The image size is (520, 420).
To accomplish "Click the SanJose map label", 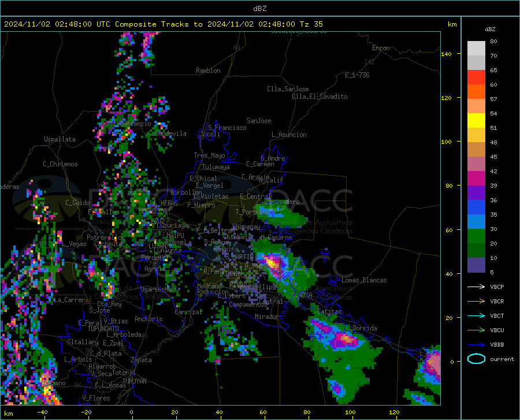I will [259, 121].
